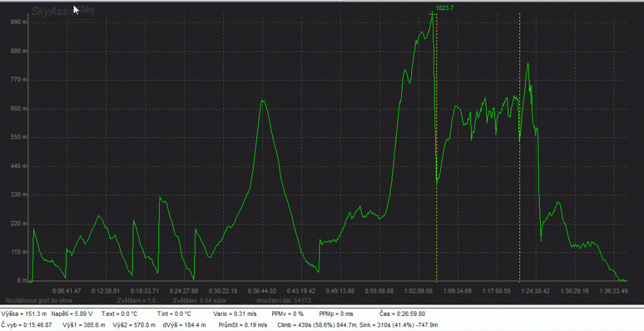The height and width of the screenshot is (331, 644).
Task: Click the 990 m altitude axis label
Action: tap(19, 22)
